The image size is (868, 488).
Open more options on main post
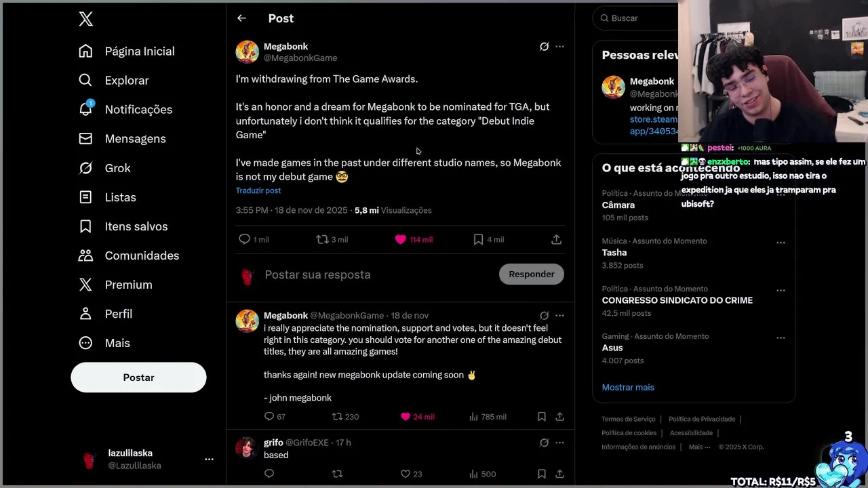(559, 47)
